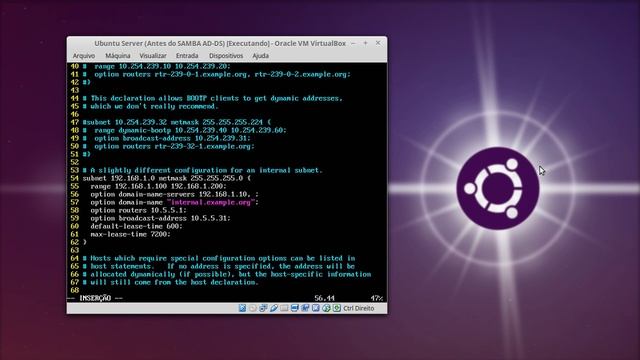Click line 49 broadcast-address 10.254.239.31 comment
The height and width of the screenshot is (360, 640).
pyautogui.click(x=167, y=138)
